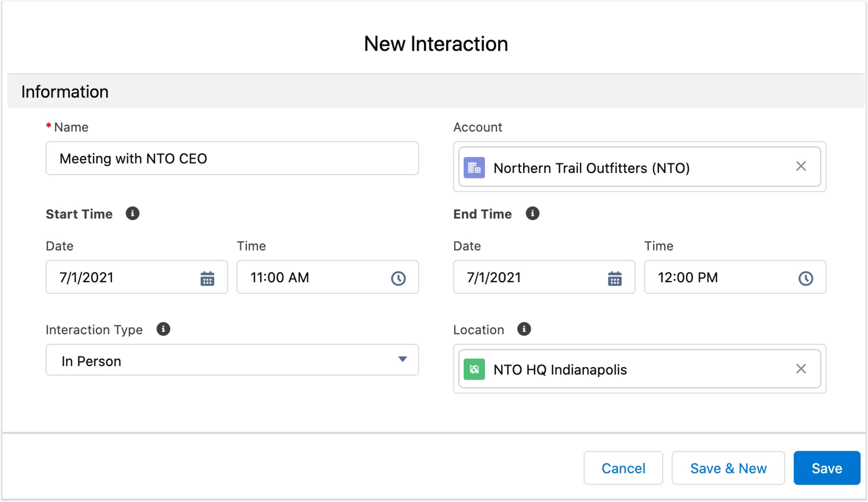Click the Save button

pyautogui.click(x=827, y=468)
